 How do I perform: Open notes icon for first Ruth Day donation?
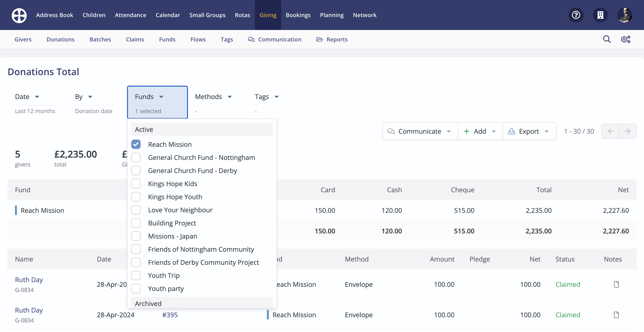616,284
